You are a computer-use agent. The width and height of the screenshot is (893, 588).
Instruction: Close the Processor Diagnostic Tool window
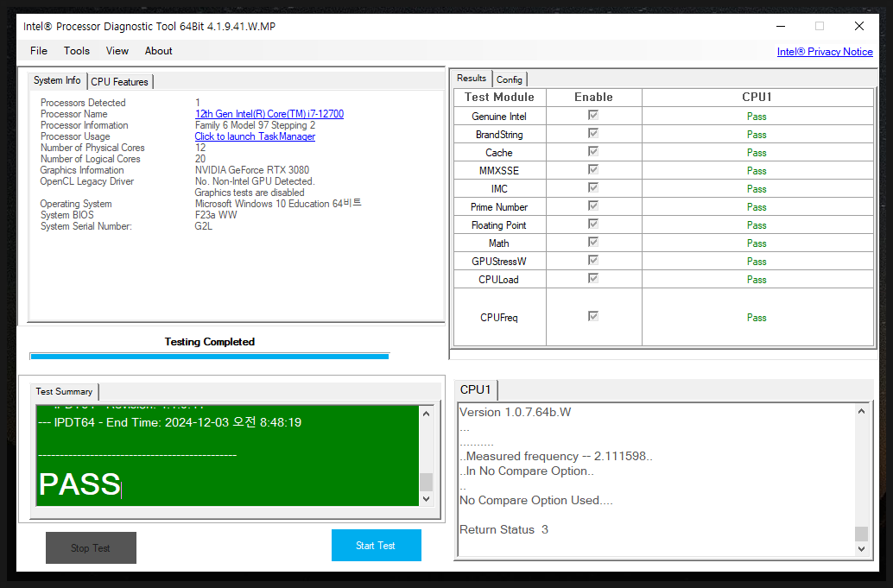858,26
